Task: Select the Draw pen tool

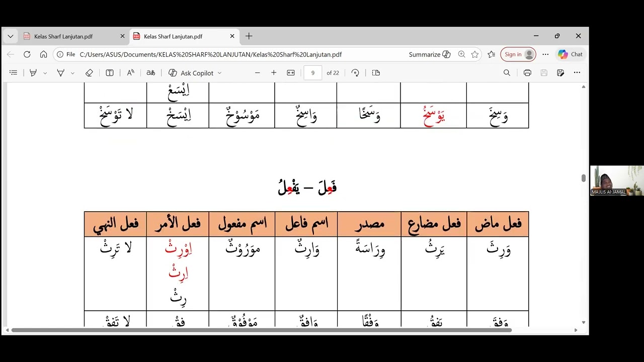Action: coord(60,73)
